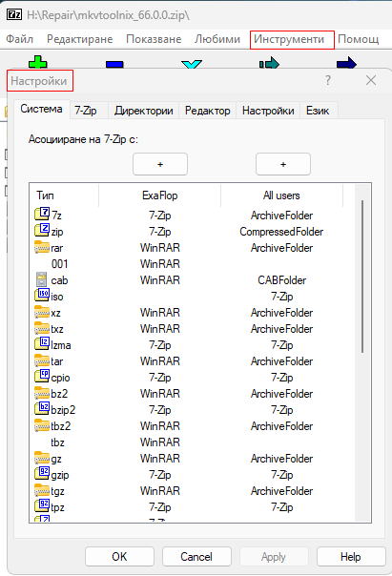Open the Любими menu
This screenshot has width=392, height=576.
click(217, 39)
